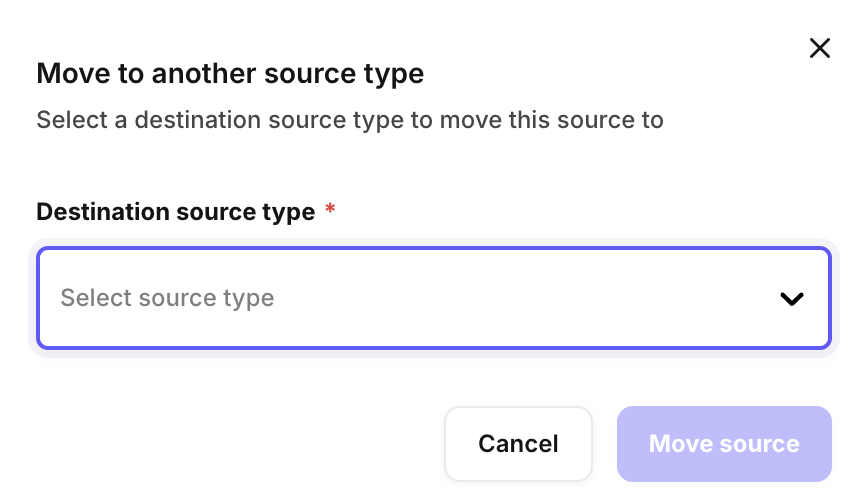This screenshot has width=868, height=500.
Task: Select the purple-outlined source type field
Action: click(433, 298)
